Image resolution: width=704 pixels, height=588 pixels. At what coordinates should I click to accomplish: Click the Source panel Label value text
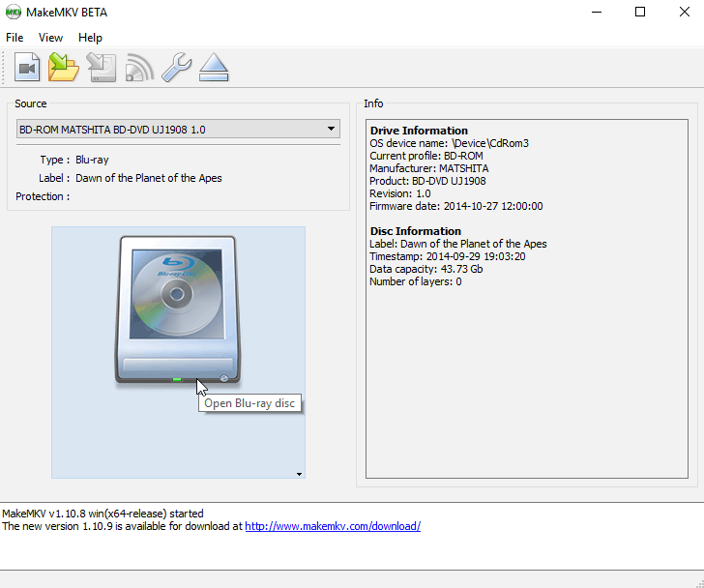click(x=149, y=178)
